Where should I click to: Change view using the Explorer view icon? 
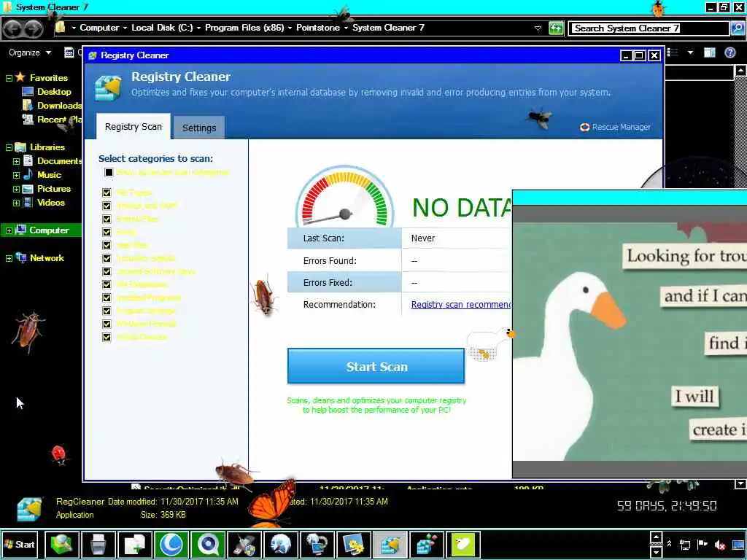(x=673, y=52)
